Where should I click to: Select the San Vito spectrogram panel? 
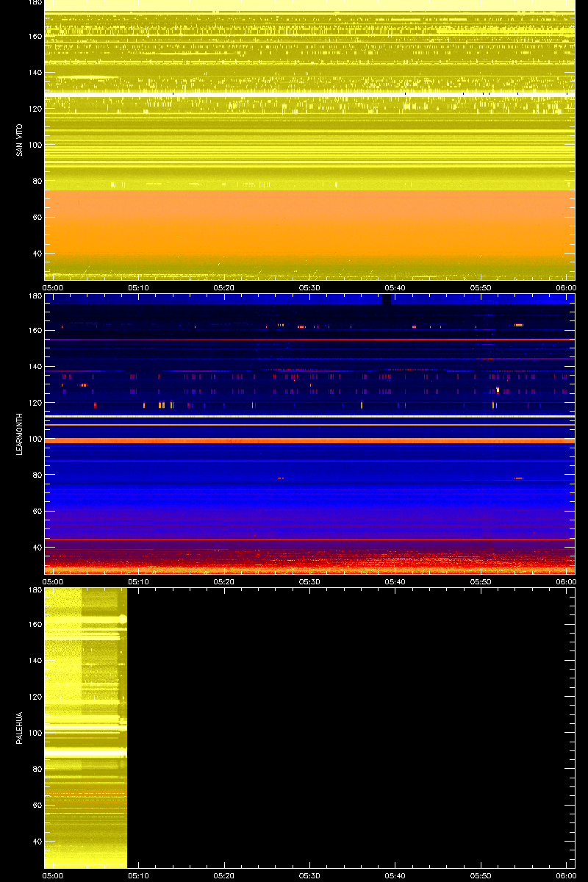[309, 140]
